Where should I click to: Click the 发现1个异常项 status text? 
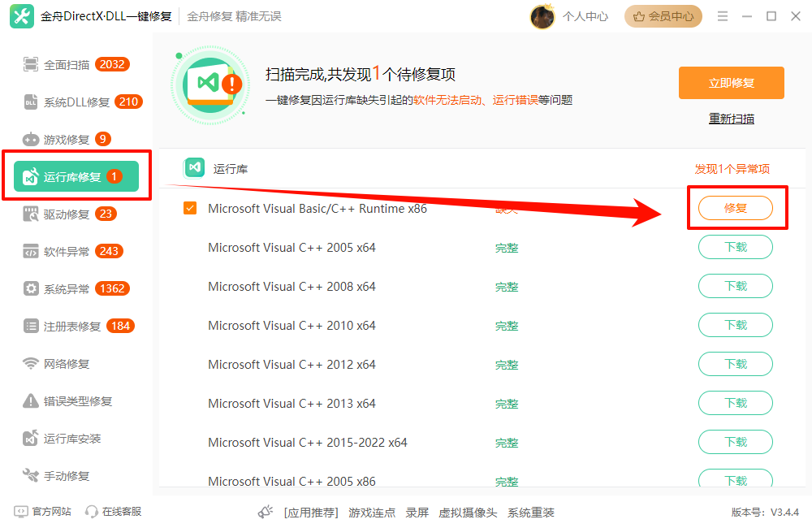coord(732,169)
